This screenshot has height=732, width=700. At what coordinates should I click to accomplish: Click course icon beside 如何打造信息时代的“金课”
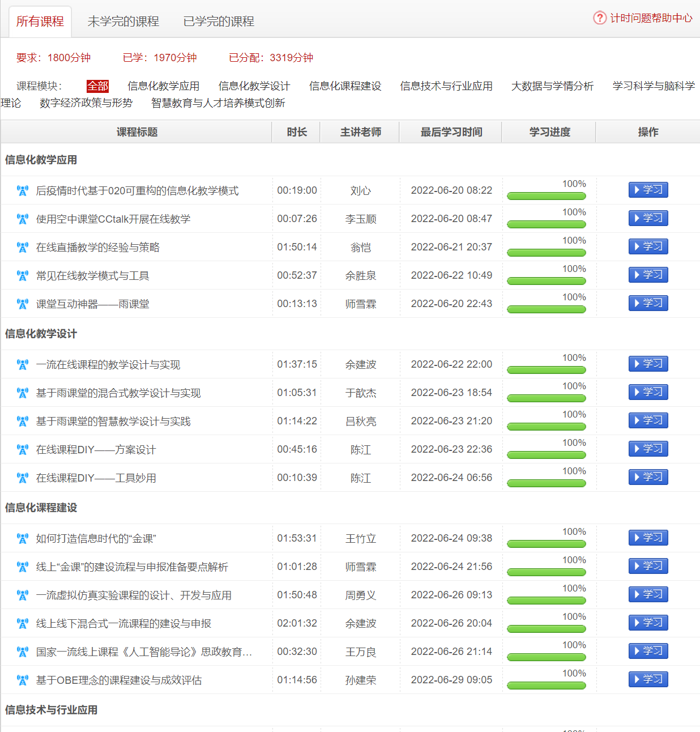[23, 539]
